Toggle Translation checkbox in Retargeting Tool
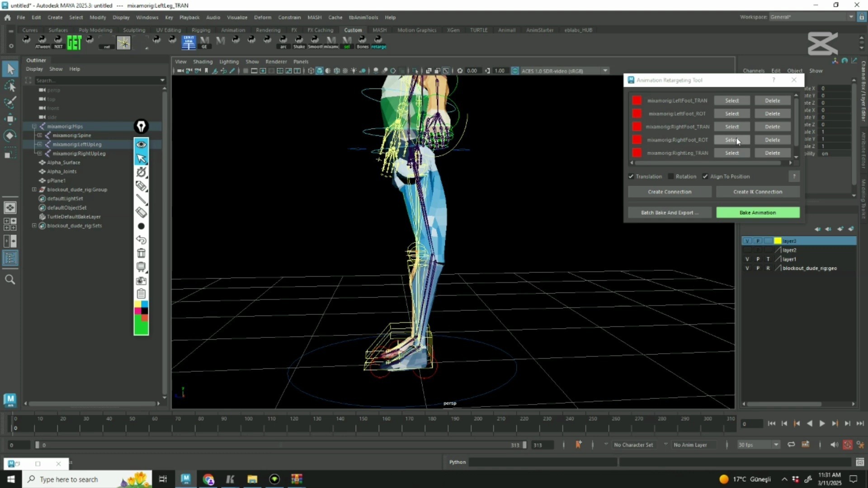This screenshot has width=868, height=488. point(631,177)
